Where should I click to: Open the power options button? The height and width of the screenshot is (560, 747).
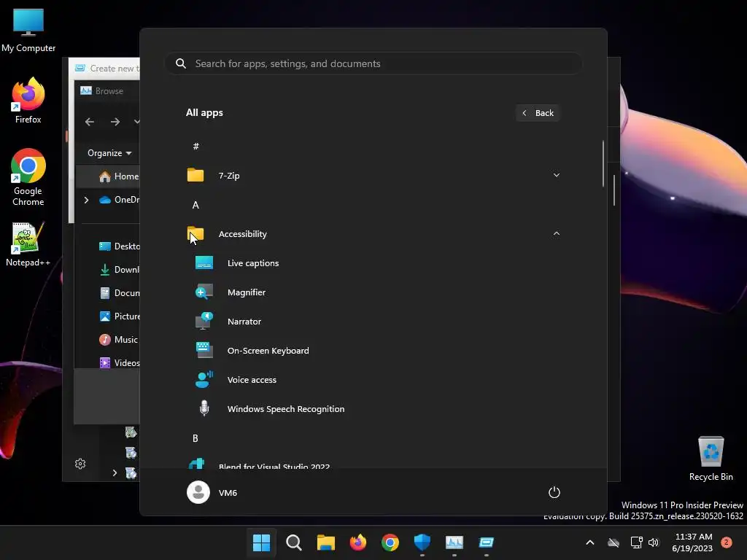point(554,492)
